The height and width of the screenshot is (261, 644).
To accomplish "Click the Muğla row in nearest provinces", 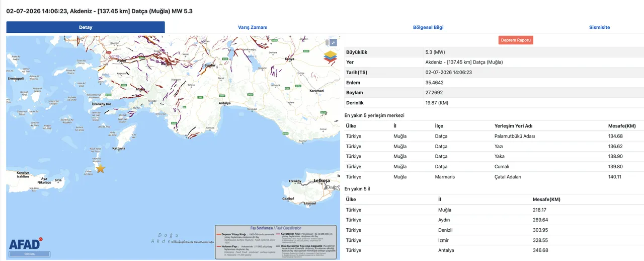I will (494, 210).
